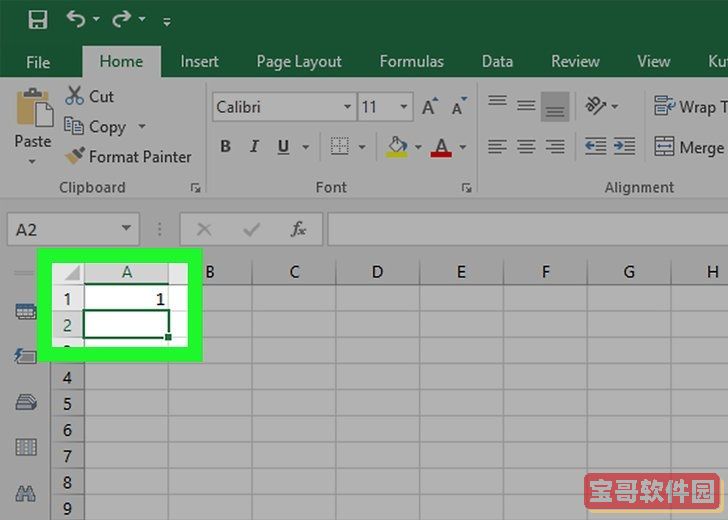Switch to the Data tab

tap(497, 61)
